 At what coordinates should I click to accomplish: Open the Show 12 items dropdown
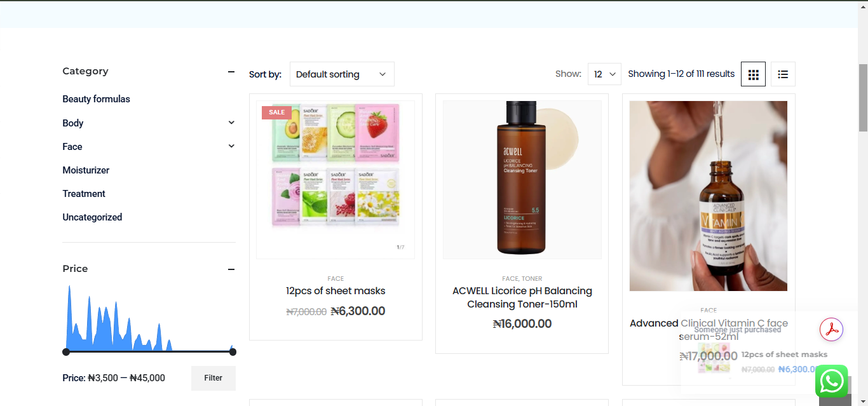pyautogui.click(x=604, y=74)
